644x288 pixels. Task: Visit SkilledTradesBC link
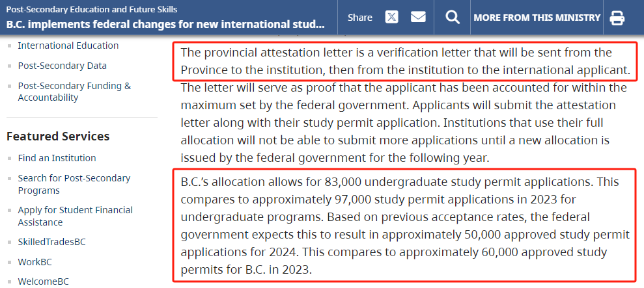51,242
